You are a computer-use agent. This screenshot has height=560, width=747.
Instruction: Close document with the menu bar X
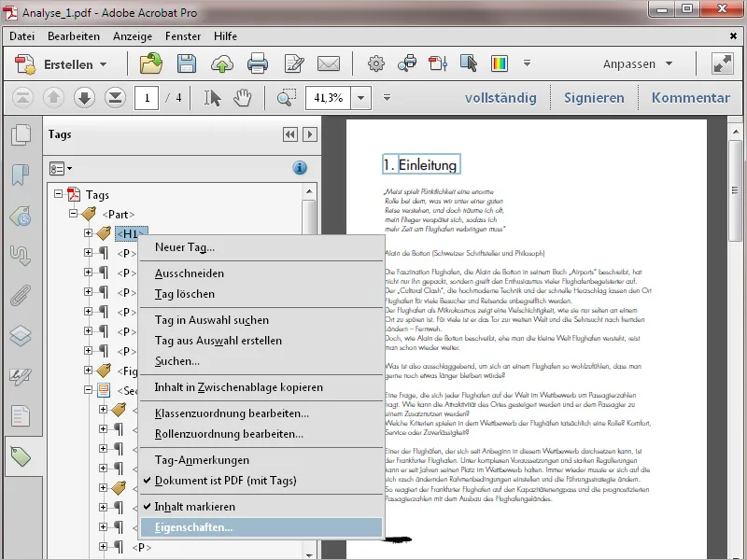(733, 36)
